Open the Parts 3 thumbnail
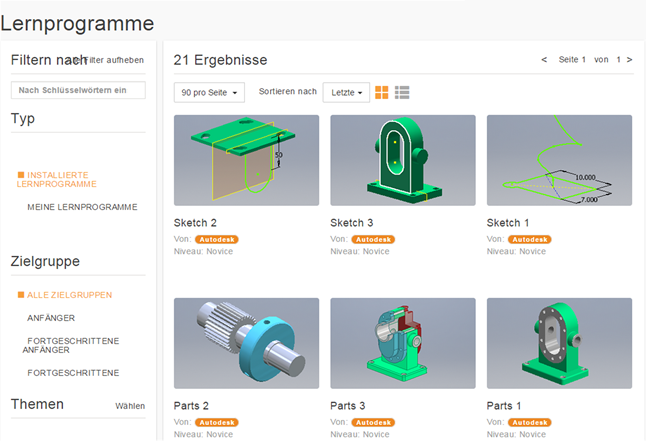Viewport: 646px width, 441px height. (403, 343)
